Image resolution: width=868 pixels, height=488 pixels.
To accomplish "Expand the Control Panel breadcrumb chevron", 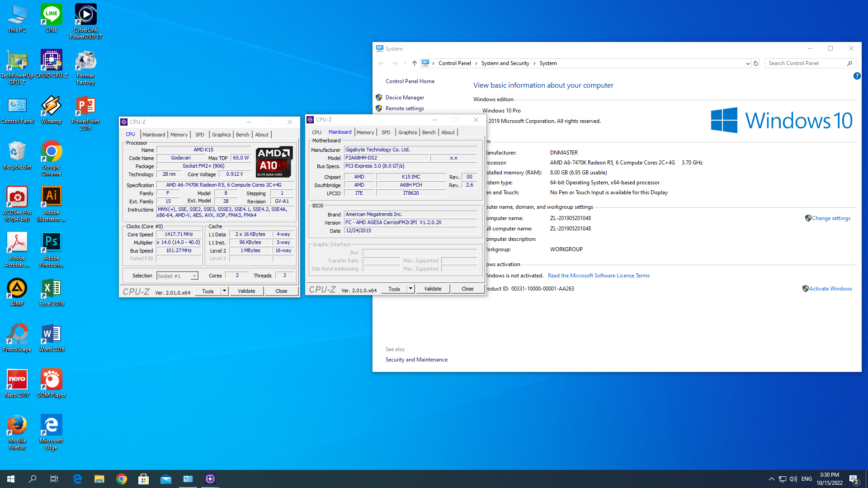I will pyautogui.click(x=476, y=63).
